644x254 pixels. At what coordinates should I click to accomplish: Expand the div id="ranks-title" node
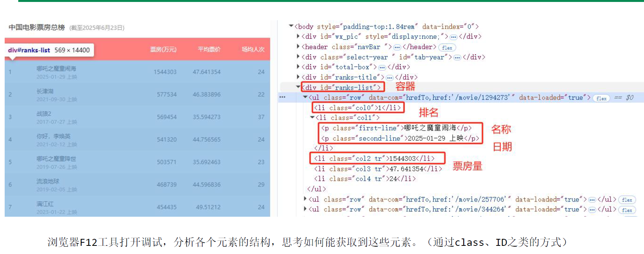point(298,77)
